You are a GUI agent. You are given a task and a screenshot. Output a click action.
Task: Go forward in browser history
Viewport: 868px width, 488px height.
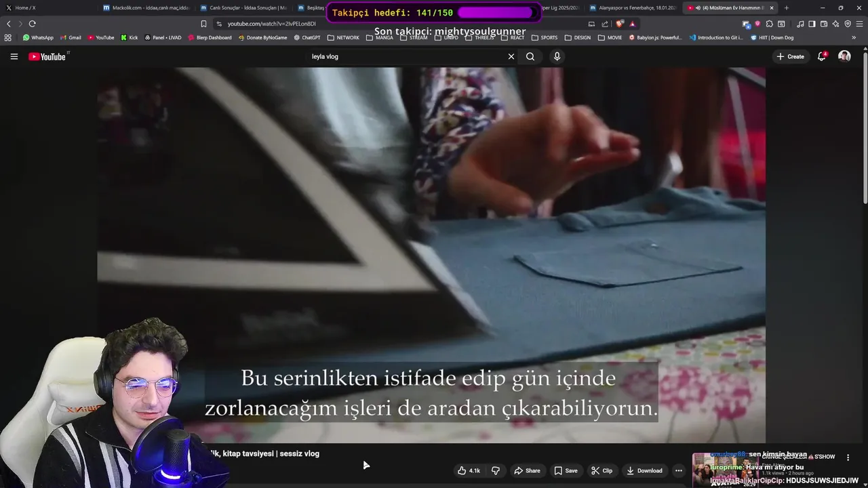(x=20, y=24)
